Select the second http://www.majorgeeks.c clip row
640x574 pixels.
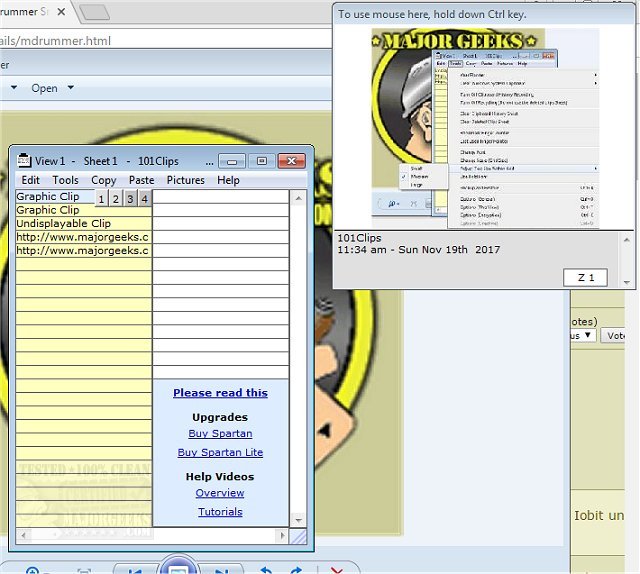coord(84,250)
